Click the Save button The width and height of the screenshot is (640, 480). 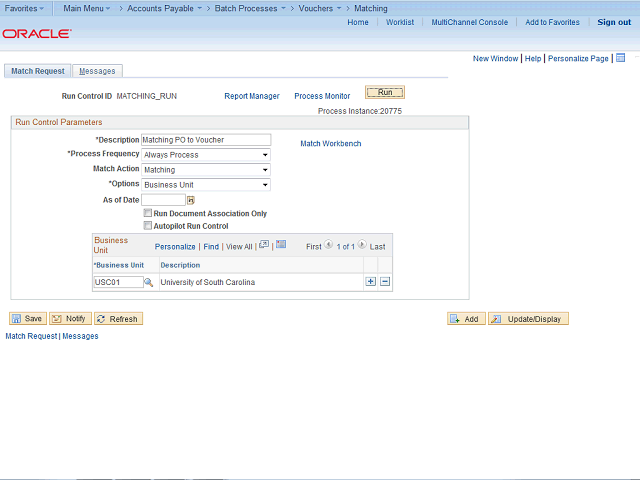point(28,318)
